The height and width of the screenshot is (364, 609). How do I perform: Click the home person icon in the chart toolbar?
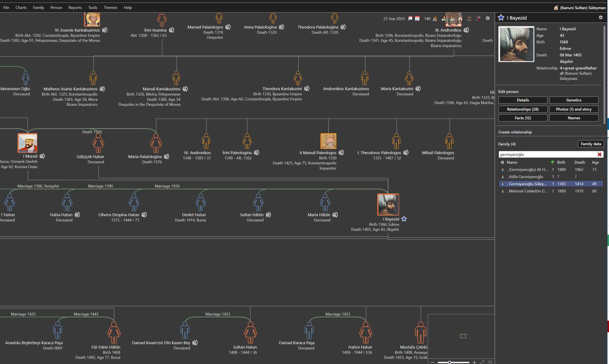point(460,19)
